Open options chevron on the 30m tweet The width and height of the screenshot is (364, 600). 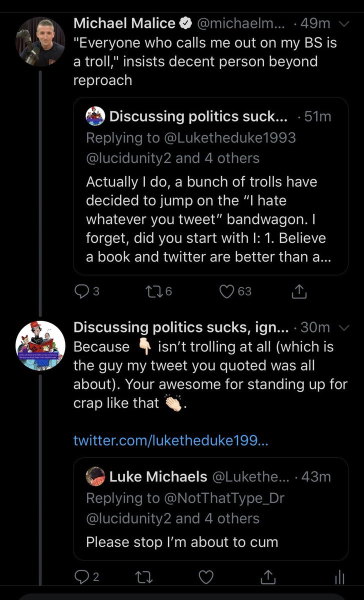click(x=343, y=327)
